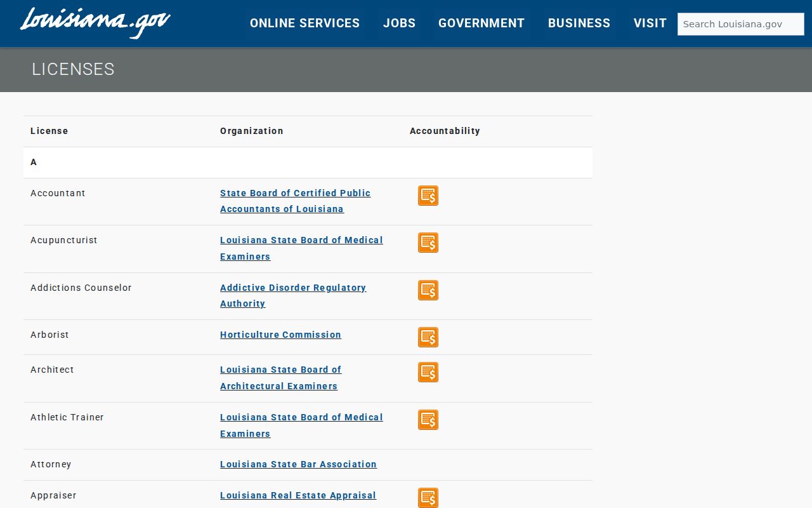Select the Acupuncturist license name
The image size is (812, 508).
(x=64, y=240)
